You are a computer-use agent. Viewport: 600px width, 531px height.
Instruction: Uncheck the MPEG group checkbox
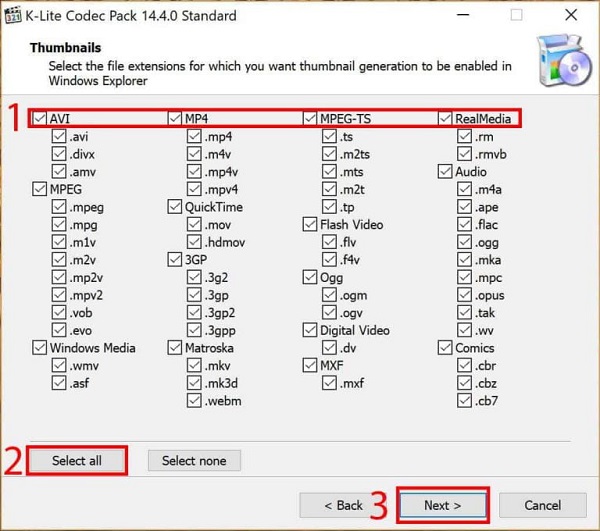pyautogui.click(x=39, y=189)
